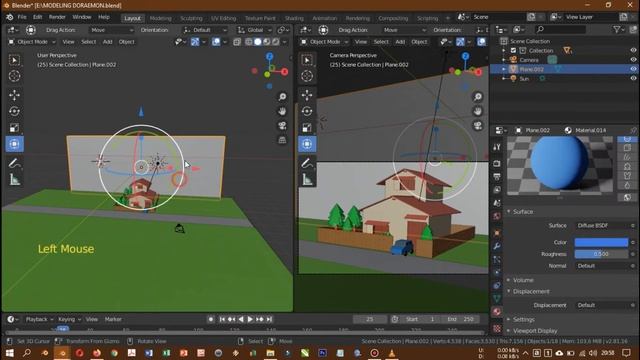This screenshot has height=360, width=640.
Task: Open Material properties tab icon
Action: pos(497,312)
